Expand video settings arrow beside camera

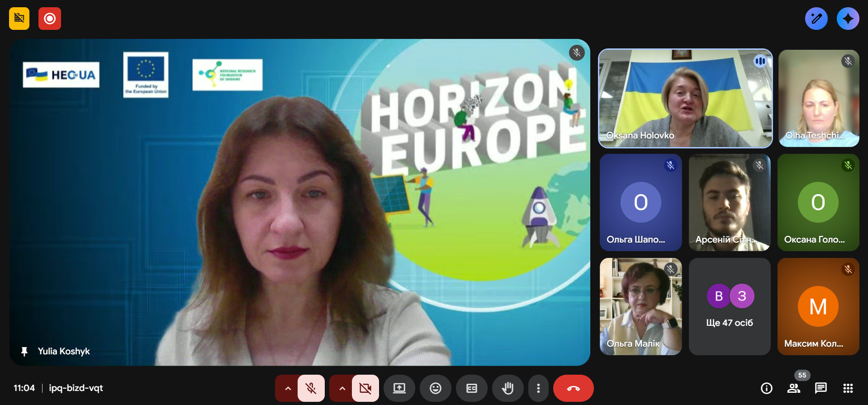pos(342,388)
